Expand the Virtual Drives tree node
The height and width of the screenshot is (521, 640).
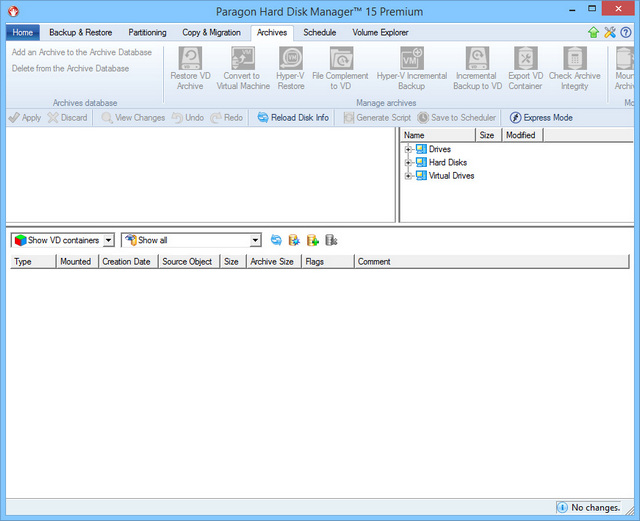[408, 176]
